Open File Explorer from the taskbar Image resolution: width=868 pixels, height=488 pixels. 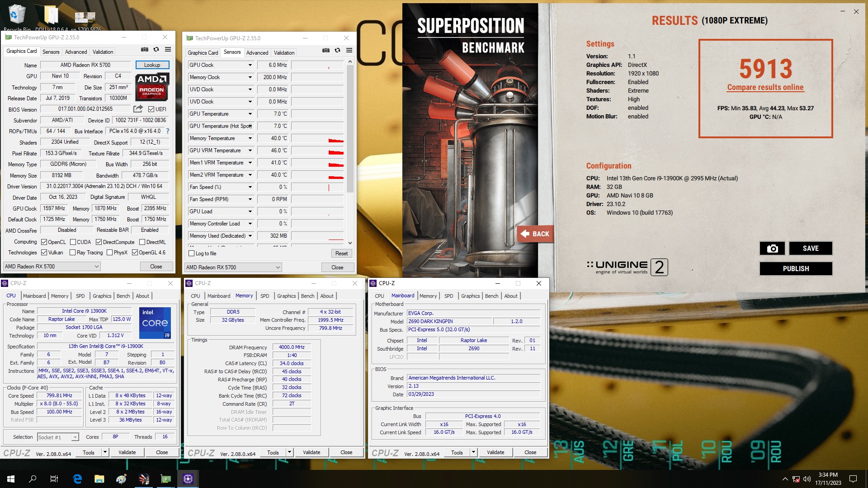click(x=99, y=479)
